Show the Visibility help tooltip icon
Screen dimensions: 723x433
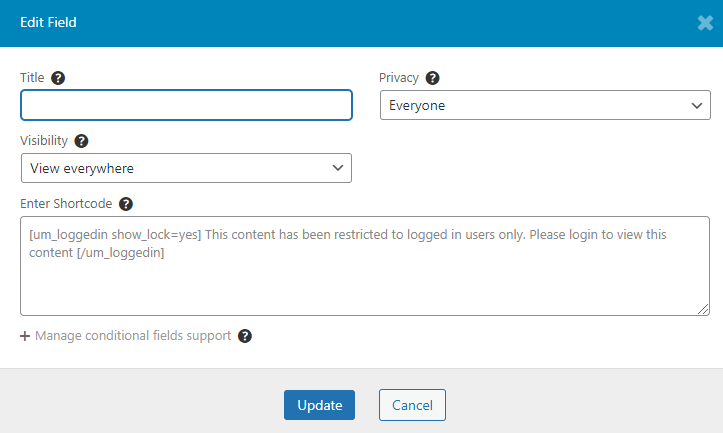[x=81, y=141]
